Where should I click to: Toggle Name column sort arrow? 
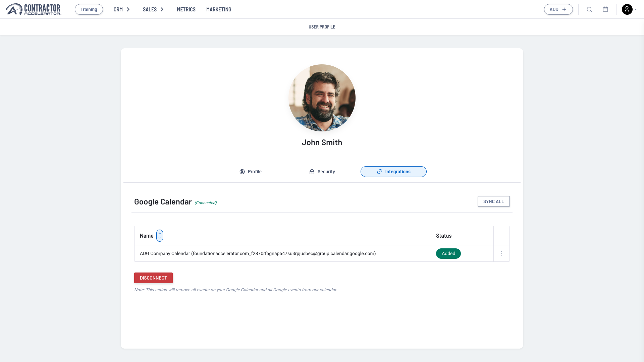click(160, 236)
